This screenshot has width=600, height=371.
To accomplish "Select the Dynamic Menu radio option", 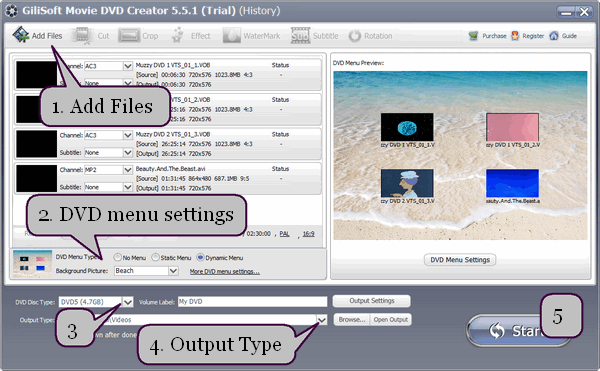I will pos(200,257).
